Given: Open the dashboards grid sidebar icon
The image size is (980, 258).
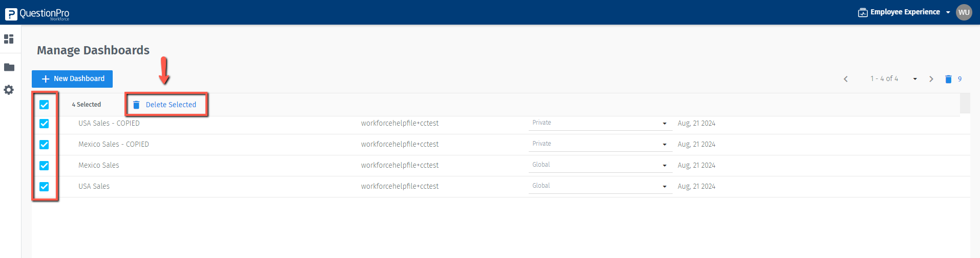Looking at the screenshot, I should (9, 39).
